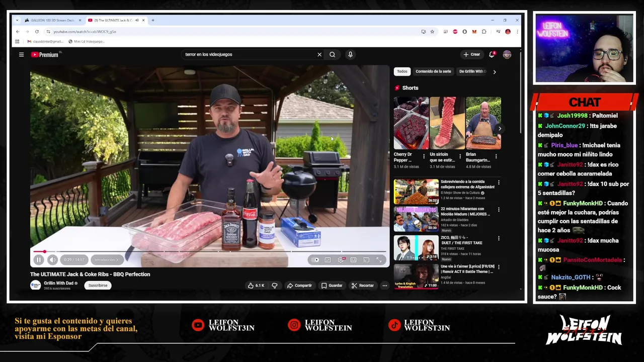644x362 pixels.
Task: Toggle the autoplay switch in the player
Action: tap(315, 260)
